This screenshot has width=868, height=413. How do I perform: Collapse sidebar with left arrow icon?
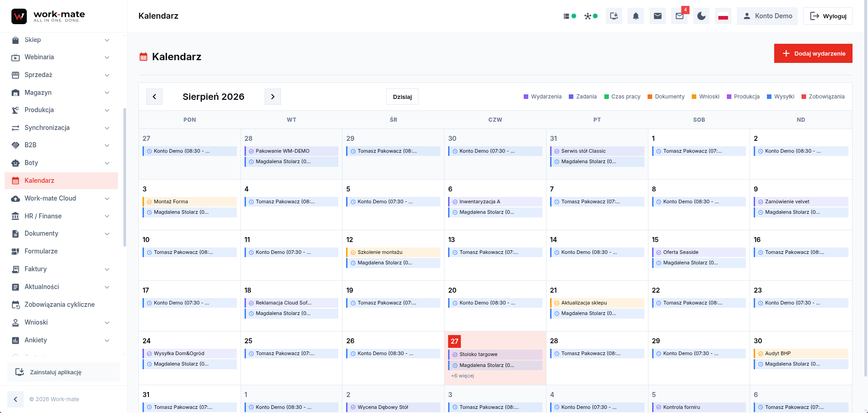coord(15,399)
